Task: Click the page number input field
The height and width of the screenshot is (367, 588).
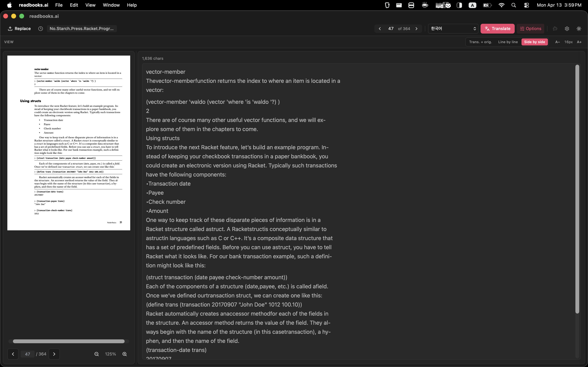Action: coord(391,29)
